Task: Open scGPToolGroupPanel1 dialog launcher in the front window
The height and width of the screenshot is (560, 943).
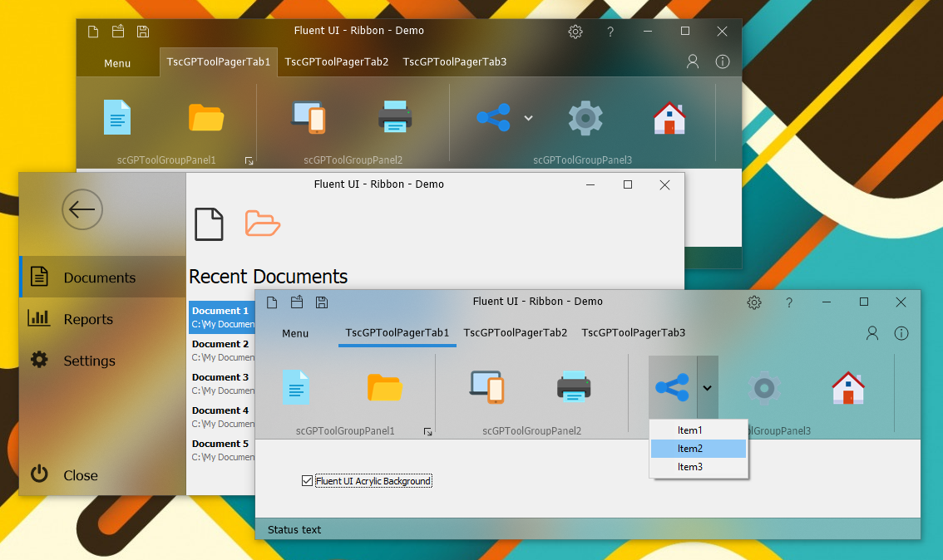Action: (427, 431)
